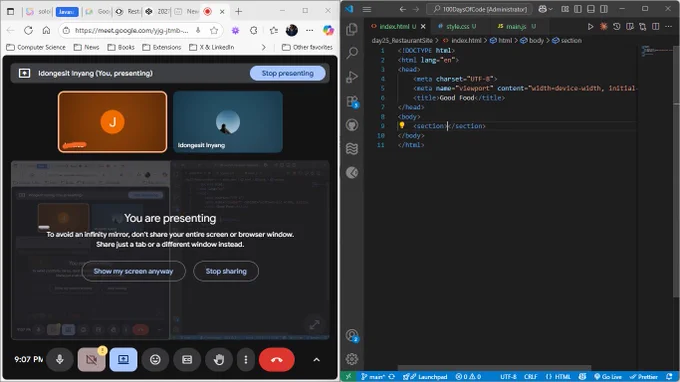Toggle VS Code secondary side bar layout
680x382 pixels.
click(x=604, y=9)
